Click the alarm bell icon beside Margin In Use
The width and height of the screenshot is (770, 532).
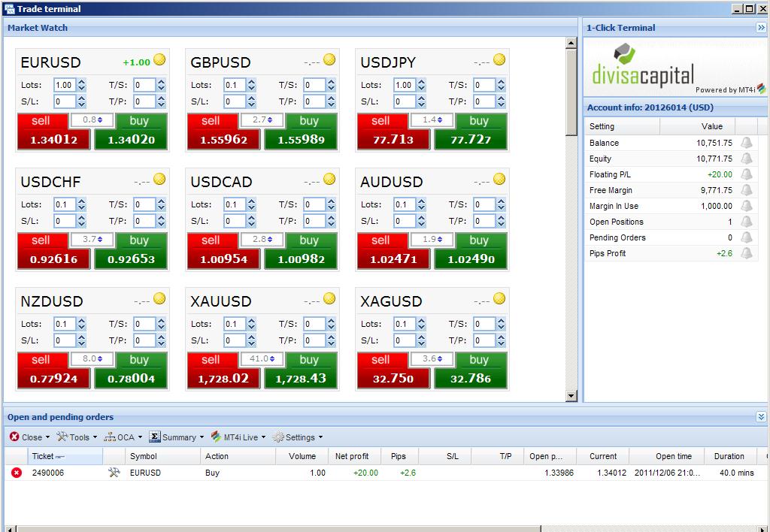point(747,206)
